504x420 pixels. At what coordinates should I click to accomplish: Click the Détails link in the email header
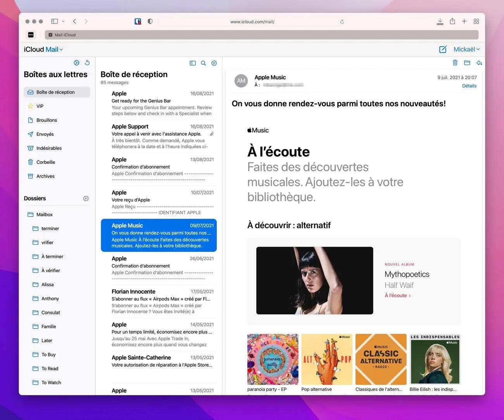point(469,86)
